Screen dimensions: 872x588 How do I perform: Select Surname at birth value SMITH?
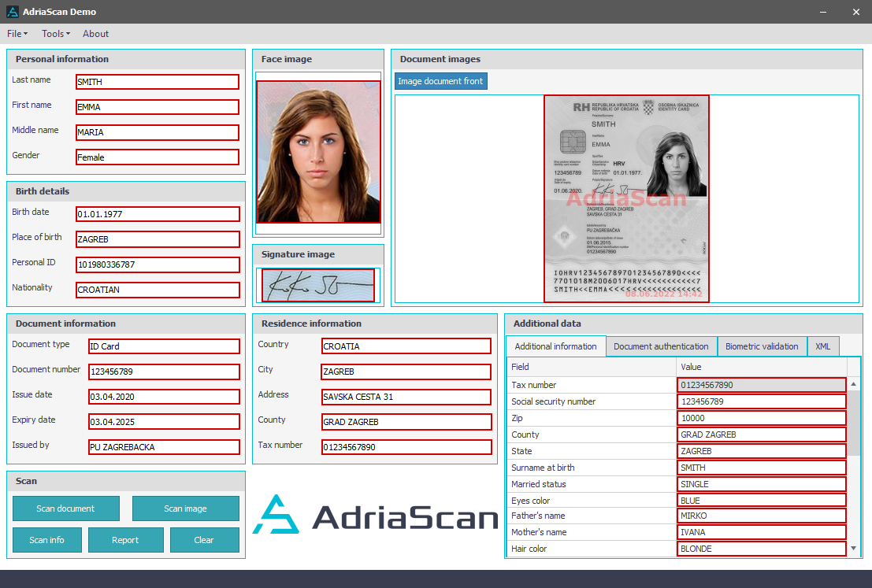pyautogui.click(x=762, y=468)
